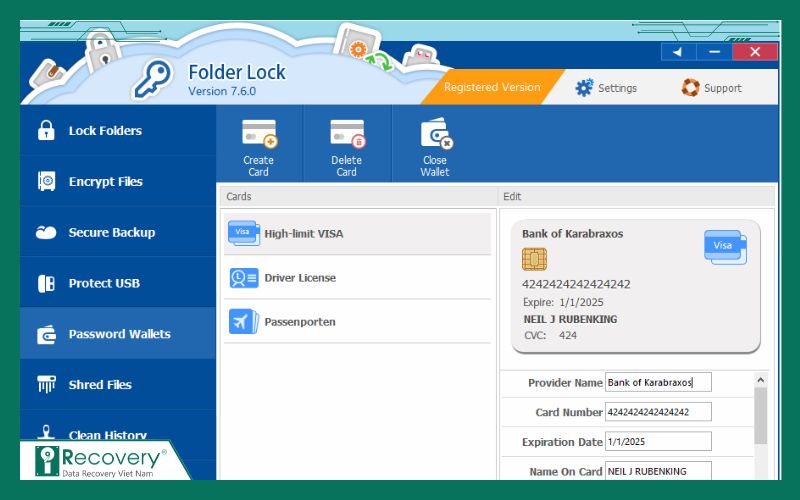Click the Secure Backup cloud icon
800x500 pixels.
click(x=46, y=233)
